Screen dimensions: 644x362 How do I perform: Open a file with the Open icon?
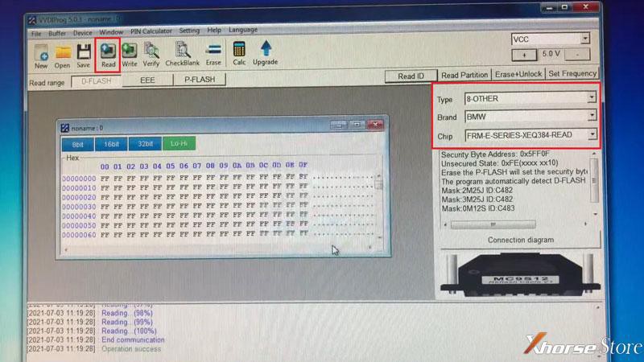(x=63, y=56)
